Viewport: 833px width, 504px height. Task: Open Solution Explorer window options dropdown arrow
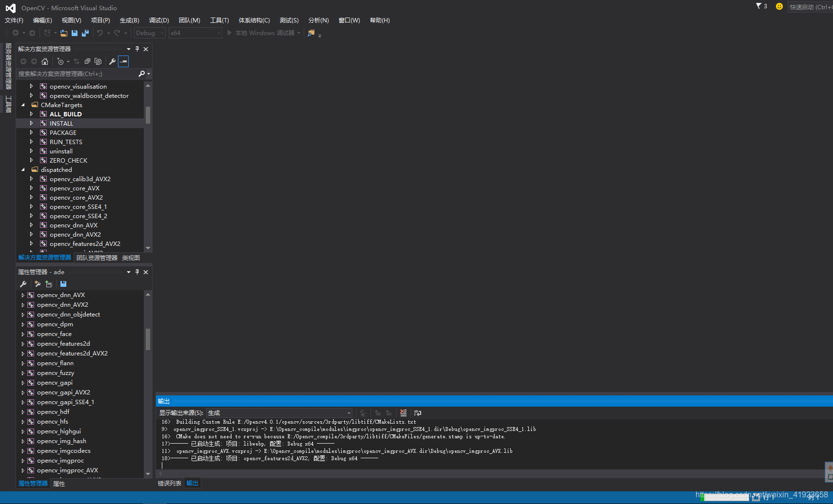[x=129, y=49]
